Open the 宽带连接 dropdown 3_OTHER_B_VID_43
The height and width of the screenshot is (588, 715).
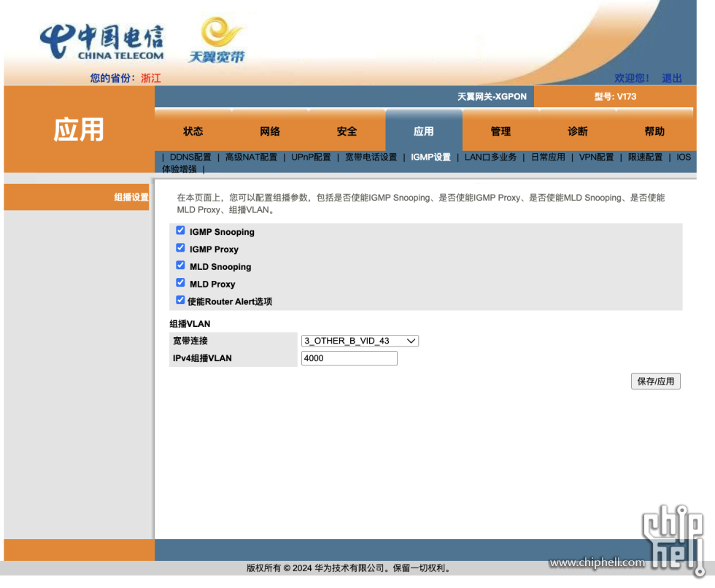[360, 341]
